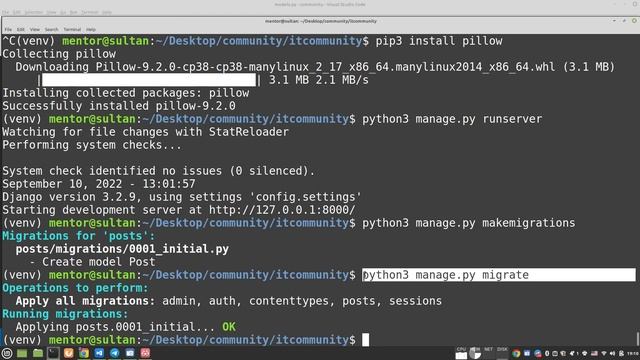Click the http://127.0.0.1:8000/ server URL
This screenshot has width=640, height=360.
[x=282, y=210]
